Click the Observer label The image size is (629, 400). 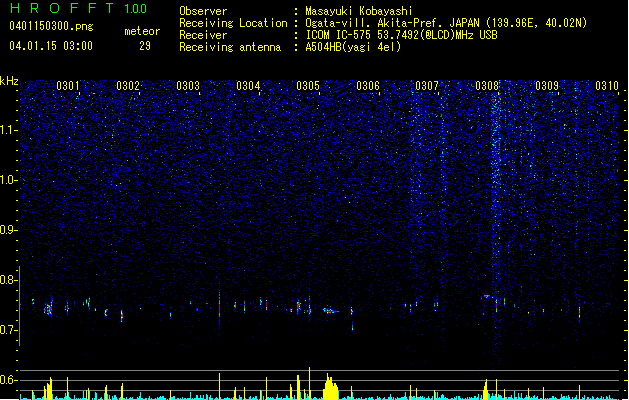[203, 11]
